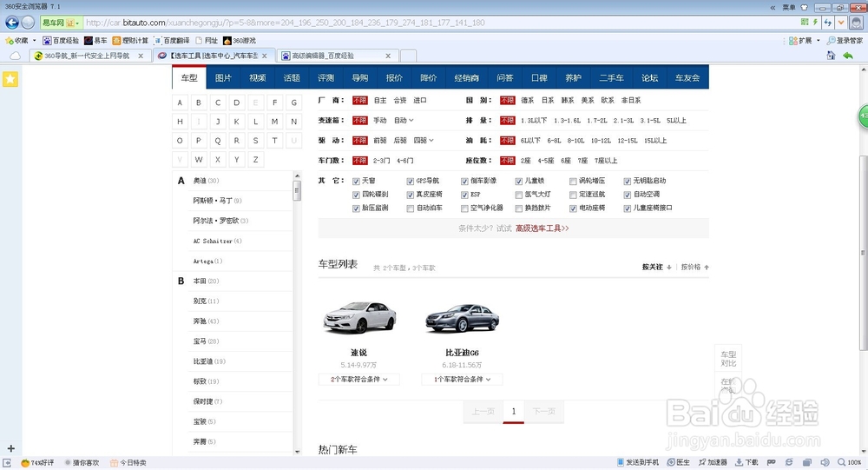Screen dimensions: 868x470
Task: Click the blue refresh arrows icon
Action: click(x=828, y=23)
